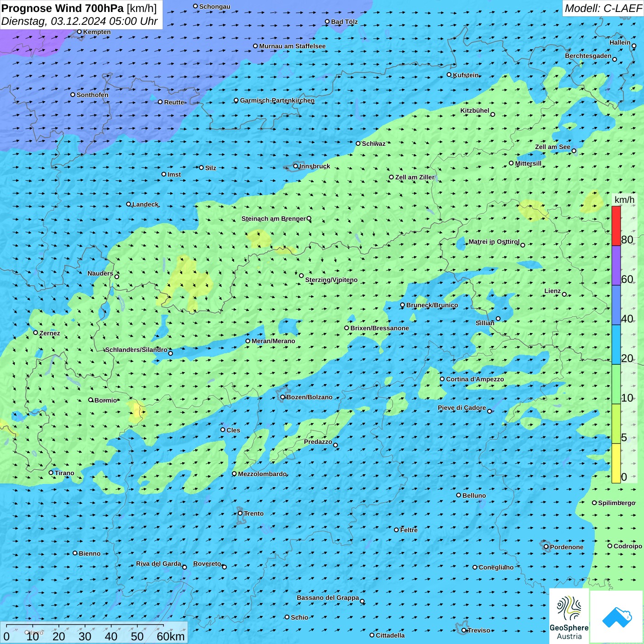Screen dimensions: 644x644
Task: Click the Lienz city marker circle
Action: [564, 294]
